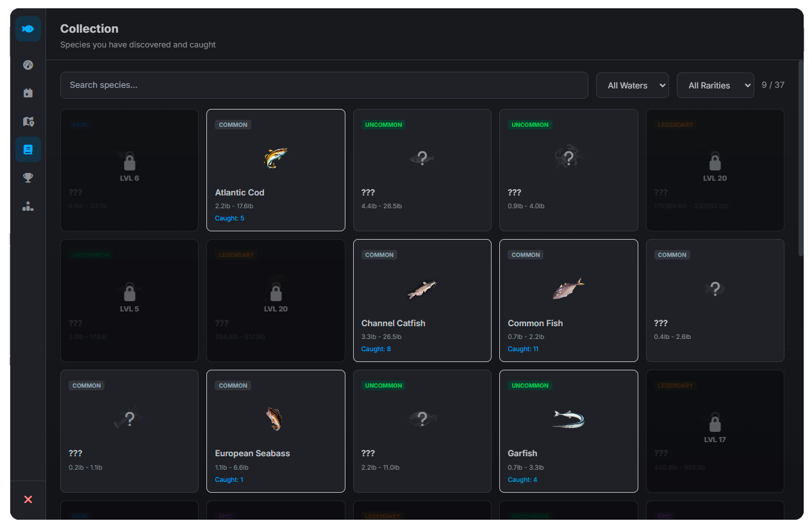812x528 pixels.
Task: Click the Channel Catfish name label
Action: click(394, 323)
